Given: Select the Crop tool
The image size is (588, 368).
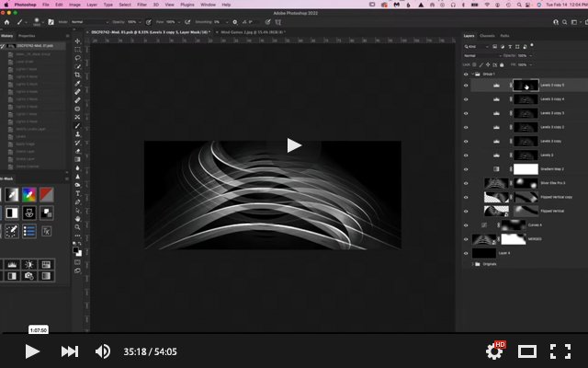Looking at the screenshot, I should point(77,75).
